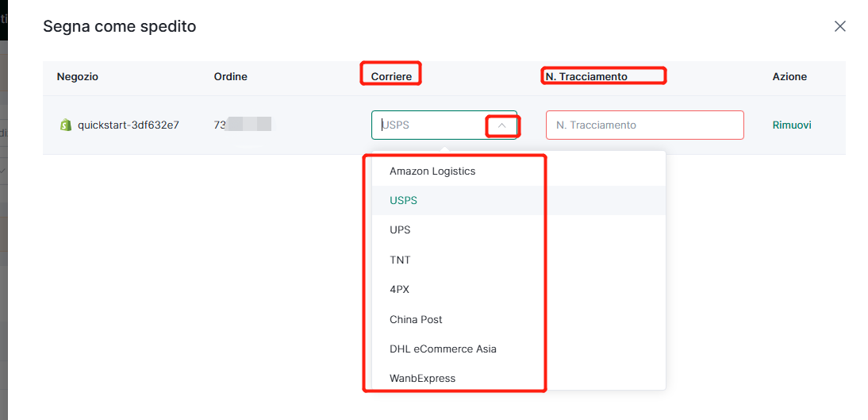
Task: Click the Corriere column header
Action: [391, 77]
